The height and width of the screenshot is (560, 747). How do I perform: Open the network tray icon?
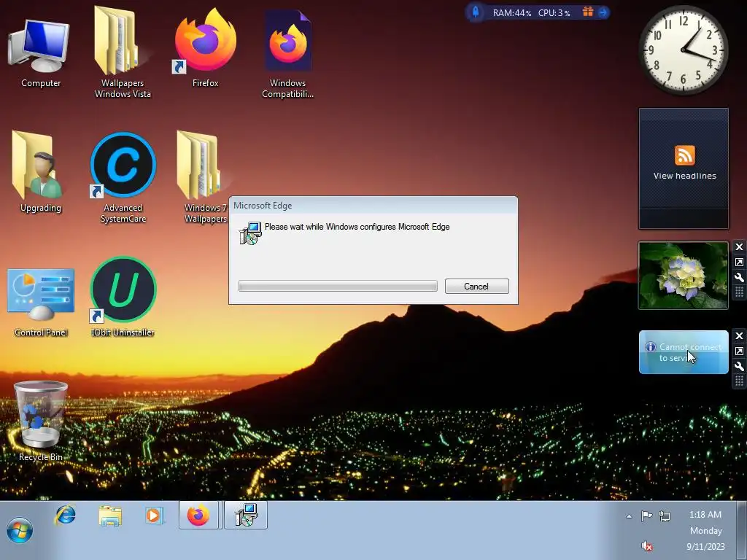pyautogui.click(x=664, y=516)
